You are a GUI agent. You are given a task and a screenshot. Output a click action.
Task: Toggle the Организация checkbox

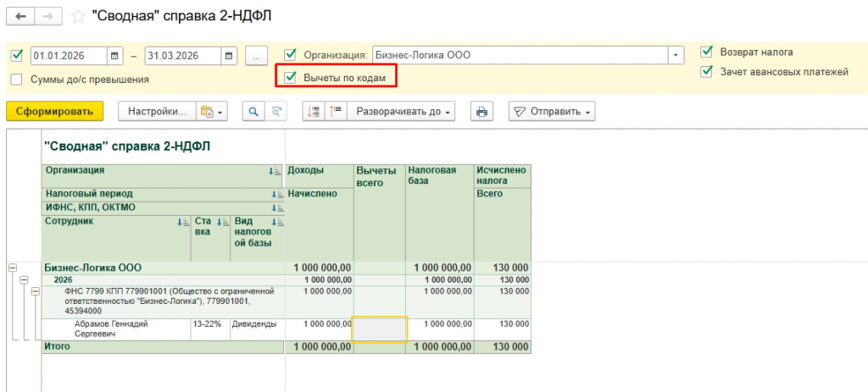[290, 55]
